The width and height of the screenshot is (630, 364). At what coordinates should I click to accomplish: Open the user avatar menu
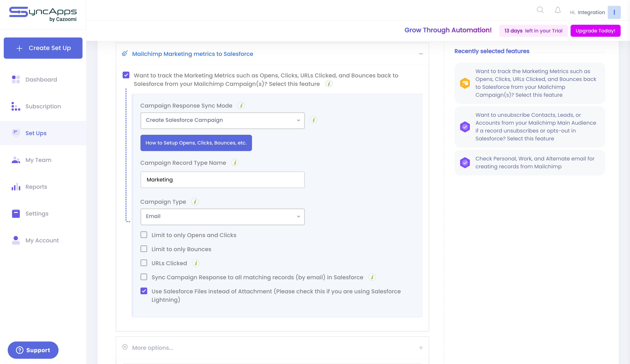pyautogui.click(x=614, y=12)
